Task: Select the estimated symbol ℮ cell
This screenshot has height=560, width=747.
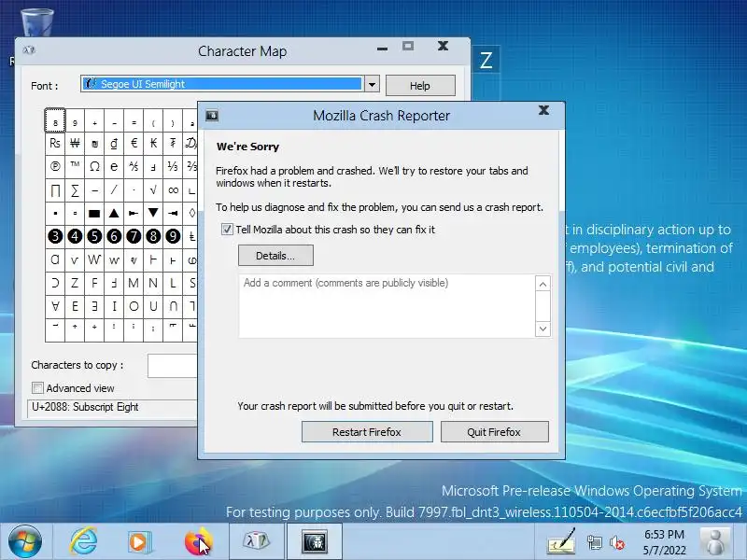Action: pos(114,167)
